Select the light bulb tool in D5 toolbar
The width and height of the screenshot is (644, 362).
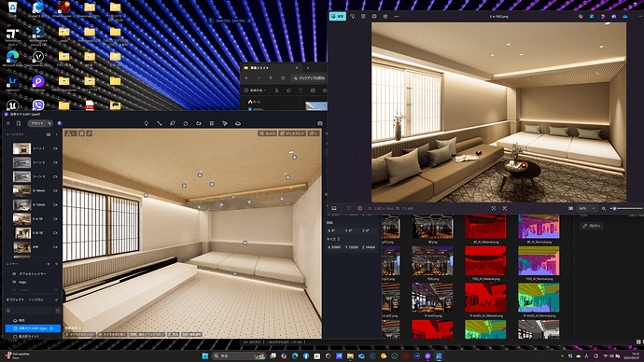pos(147,123)
